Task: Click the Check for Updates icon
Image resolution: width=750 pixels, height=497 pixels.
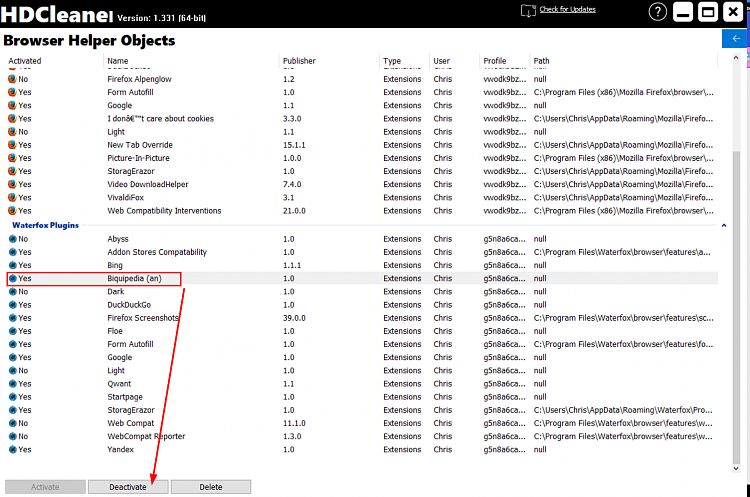Action: (528, 11)
